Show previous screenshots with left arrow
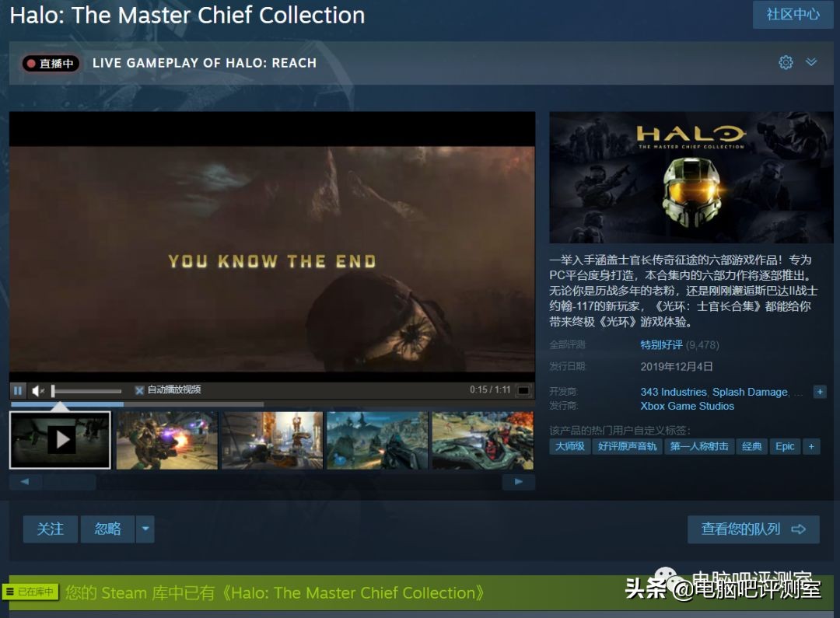840x618 pixels. (x=25, y=482)
